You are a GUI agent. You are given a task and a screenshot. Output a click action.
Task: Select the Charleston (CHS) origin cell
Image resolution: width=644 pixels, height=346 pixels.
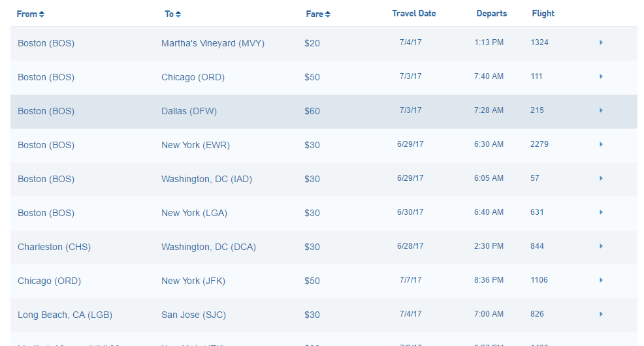54,247
